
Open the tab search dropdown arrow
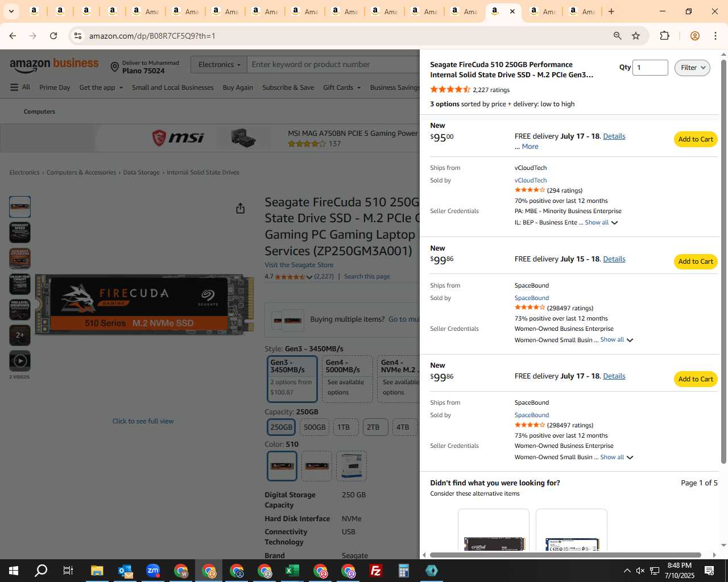coord(11,11)
